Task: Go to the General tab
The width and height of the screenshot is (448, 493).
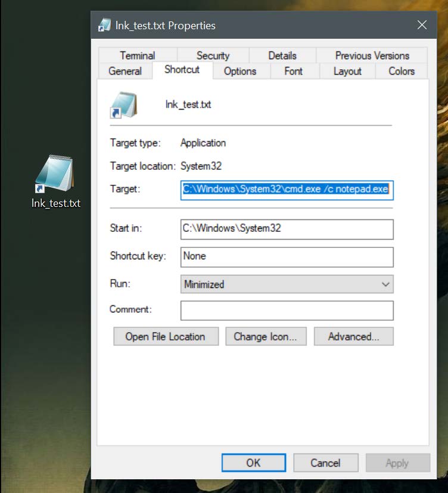Action: [x=125, y=71]
